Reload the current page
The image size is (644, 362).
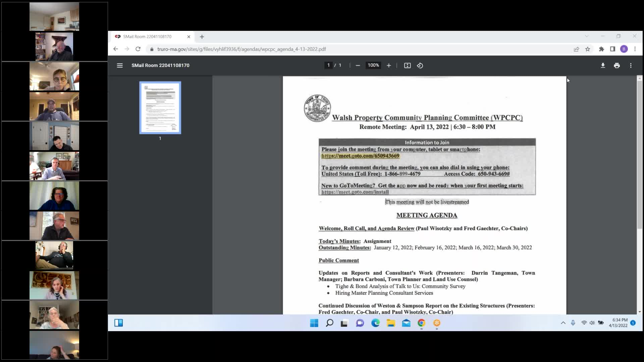138,49
